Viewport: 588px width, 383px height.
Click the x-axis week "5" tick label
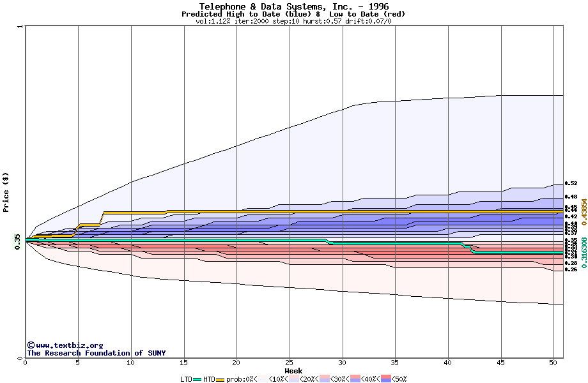click(x=77, y=363)
